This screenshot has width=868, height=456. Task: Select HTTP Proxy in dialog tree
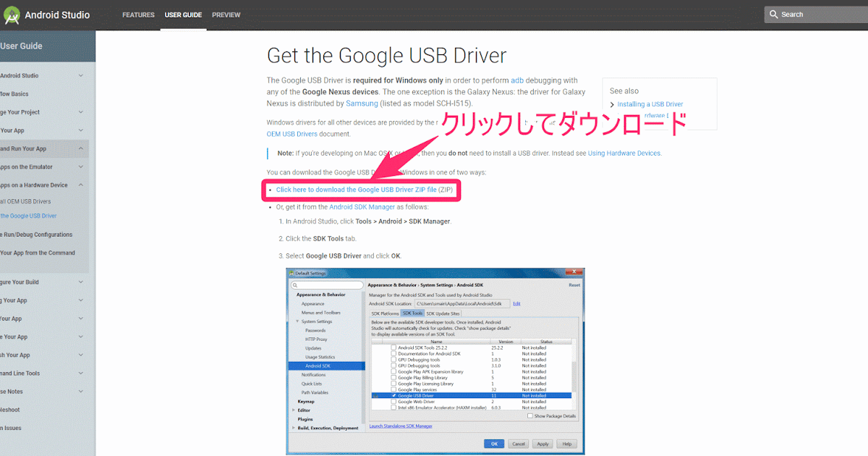click(316, 339)
